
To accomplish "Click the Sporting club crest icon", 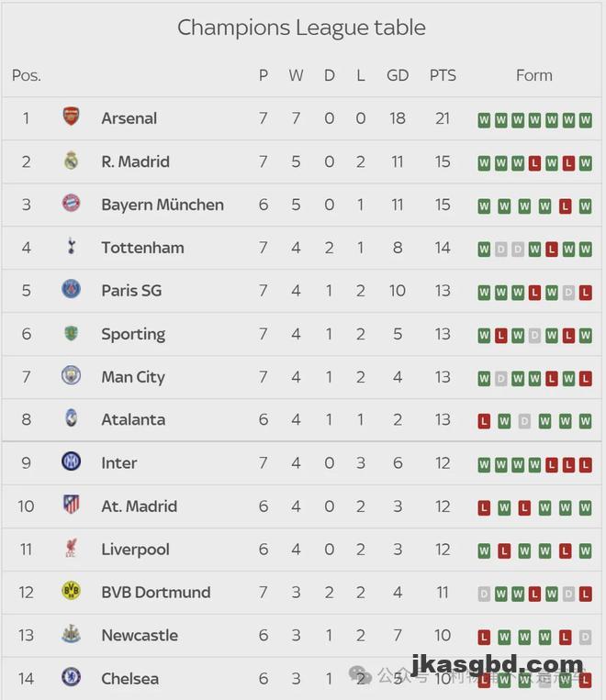I will (x=71, y=333).
